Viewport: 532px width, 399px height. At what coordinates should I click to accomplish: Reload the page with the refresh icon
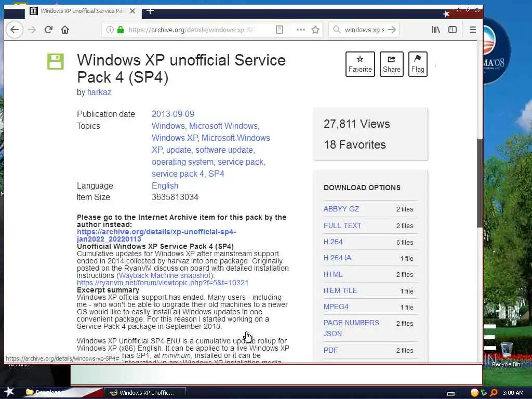(x=48, y=30)
